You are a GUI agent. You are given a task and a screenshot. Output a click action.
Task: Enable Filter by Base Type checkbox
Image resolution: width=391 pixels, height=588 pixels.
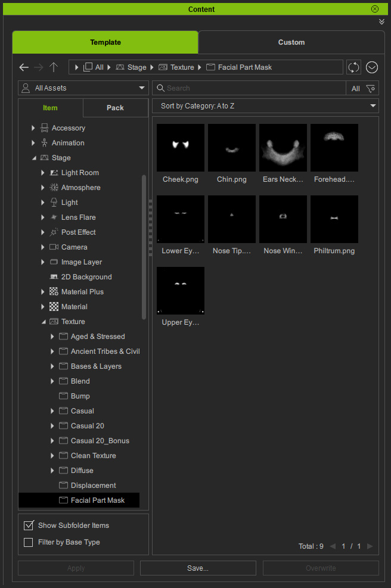point(28,542)
